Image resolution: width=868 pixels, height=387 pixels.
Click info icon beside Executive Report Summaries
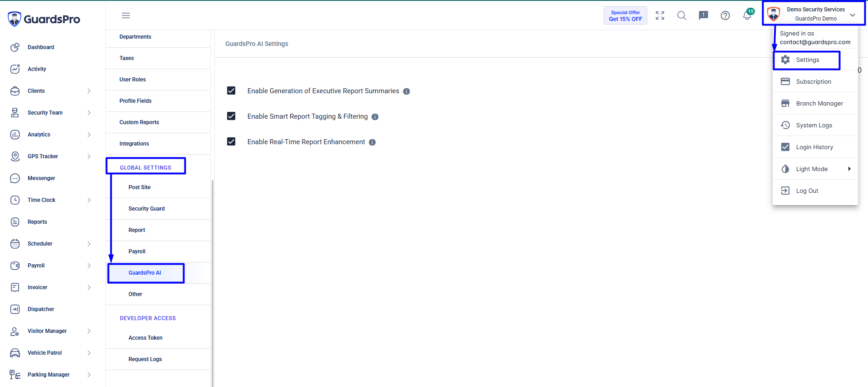click(x=407, y=91)
